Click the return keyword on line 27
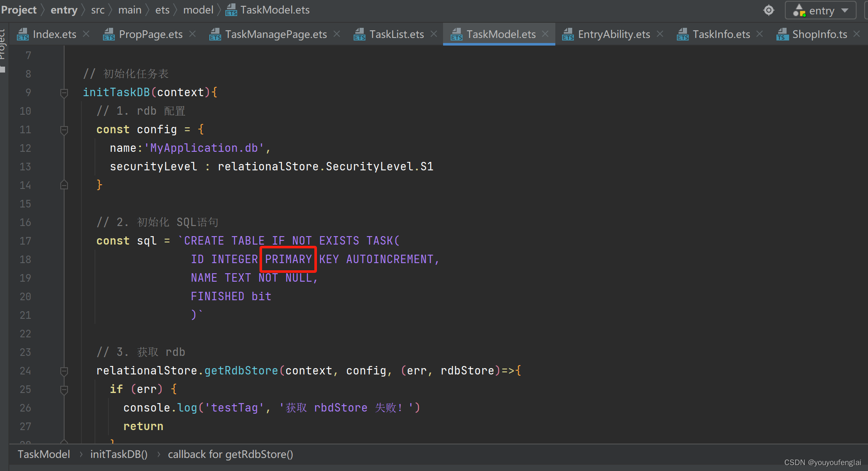Viewport: 868px width, 471px height. pos(143,426)
